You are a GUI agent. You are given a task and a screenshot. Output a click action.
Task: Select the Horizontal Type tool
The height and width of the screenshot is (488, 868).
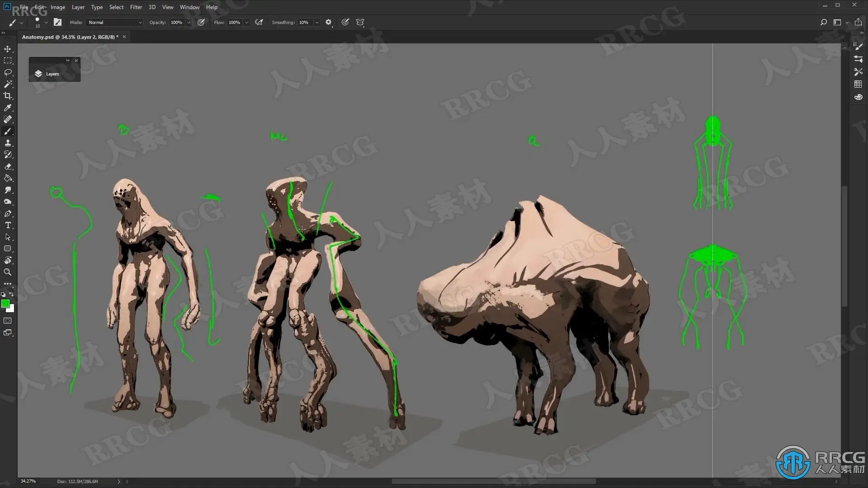coord(8,225)
